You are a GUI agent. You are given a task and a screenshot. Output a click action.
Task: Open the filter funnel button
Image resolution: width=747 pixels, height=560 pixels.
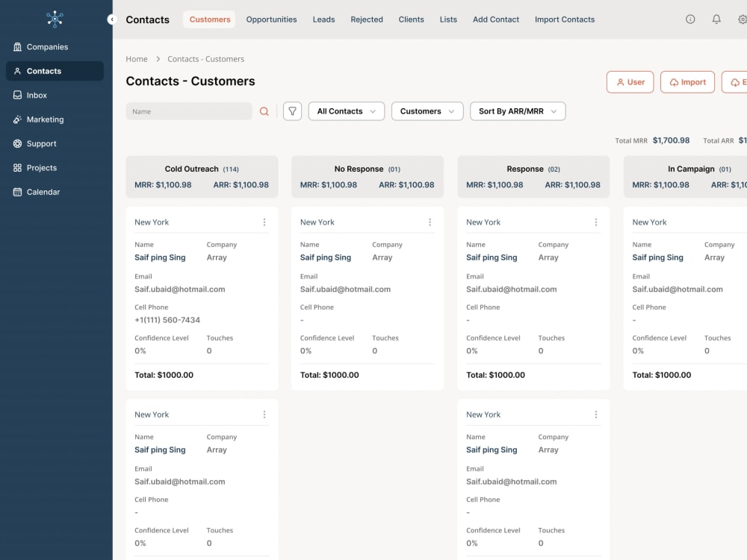tap(293, 111)
